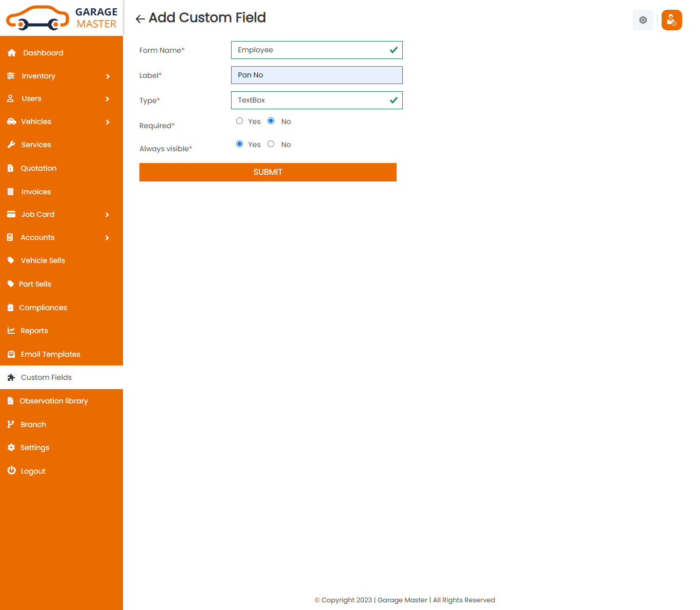Click the Inventory sidebar icon
Image resolution: width=700 pixels, height=610 pixels.
pos(11,75)
